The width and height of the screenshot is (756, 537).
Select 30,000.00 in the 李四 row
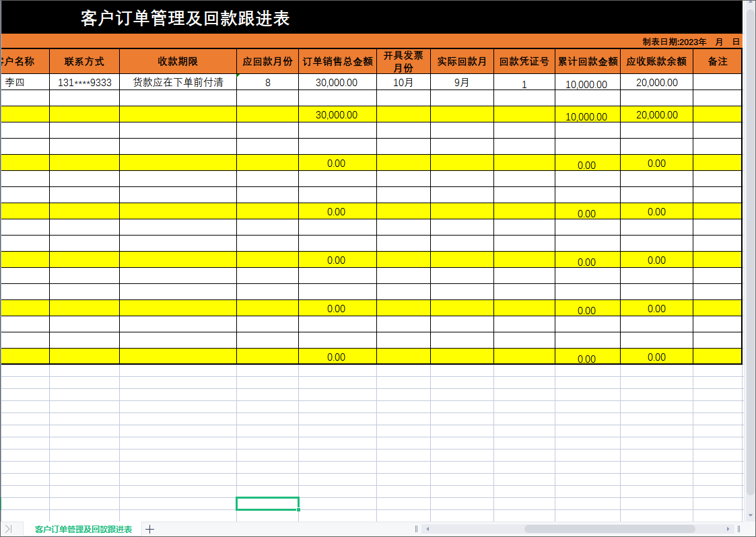pos(337,82)
